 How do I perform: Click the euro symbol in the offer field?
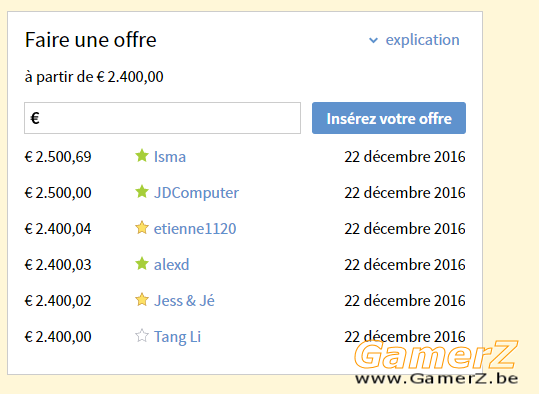point(35,118)
